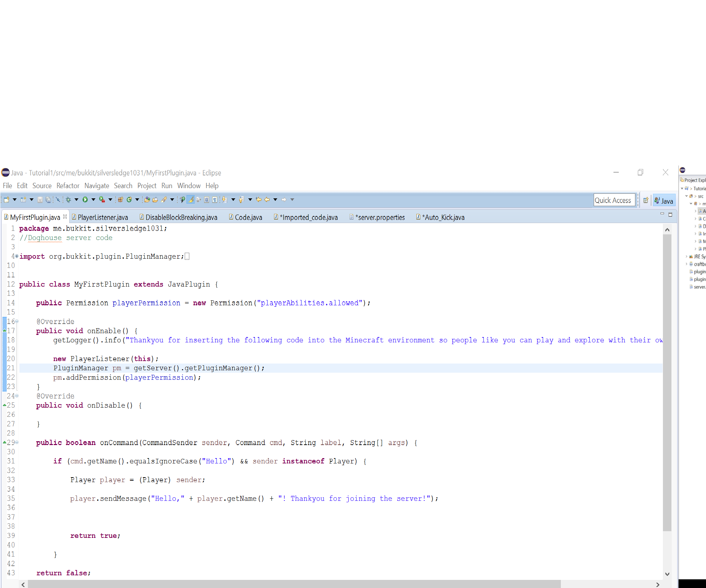Maximize the editor area
This screenshot has width=706, height=588.
670,214
